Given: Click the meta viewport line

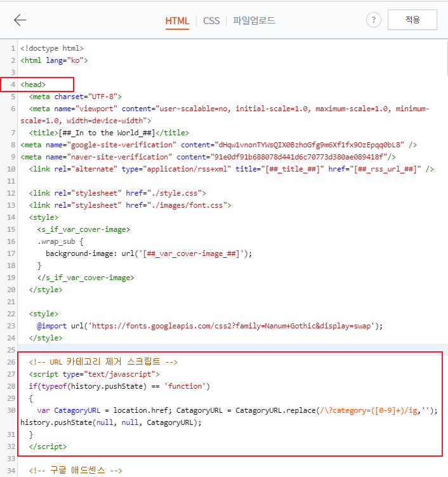Looking at the screenshot, I should pyautogui.click(x=225, y=115).
